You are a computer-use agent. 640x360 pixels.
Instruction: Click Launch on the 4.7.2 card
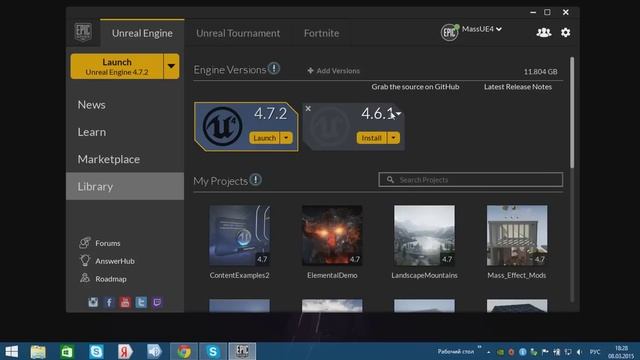point(265,138)
